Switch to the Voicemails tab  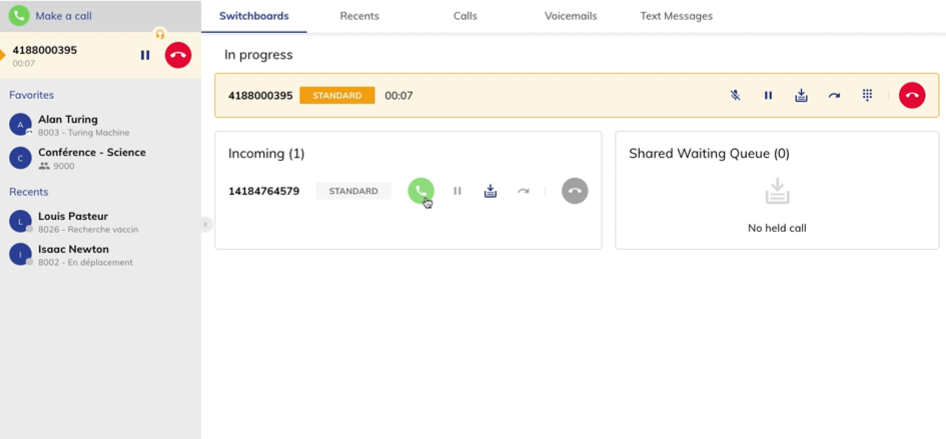click(570, 16)
